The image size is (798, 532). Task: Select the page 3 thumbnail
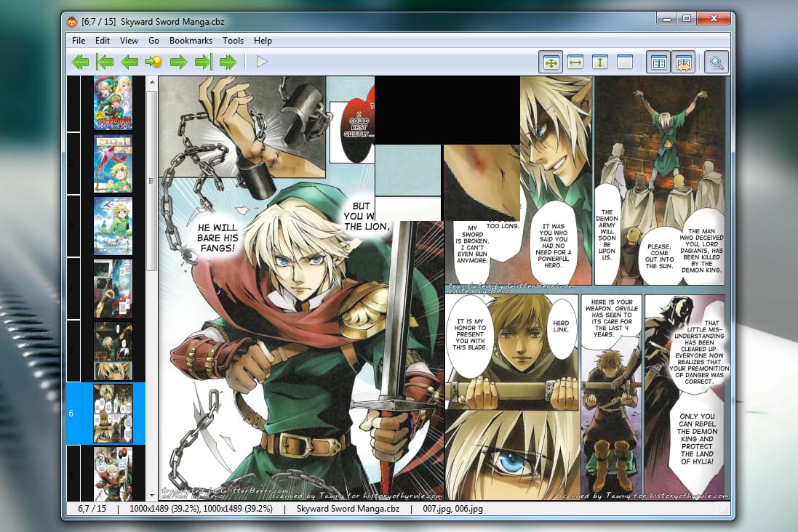[x=113, y=226]
